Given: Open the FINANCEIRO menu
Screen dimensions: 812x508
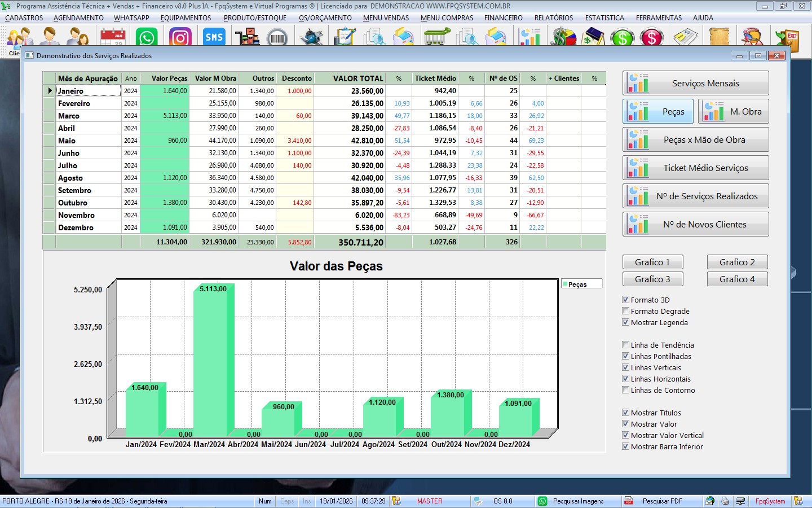Looking at the screenshot, I should pyautogui.click(x=503, y=18).
